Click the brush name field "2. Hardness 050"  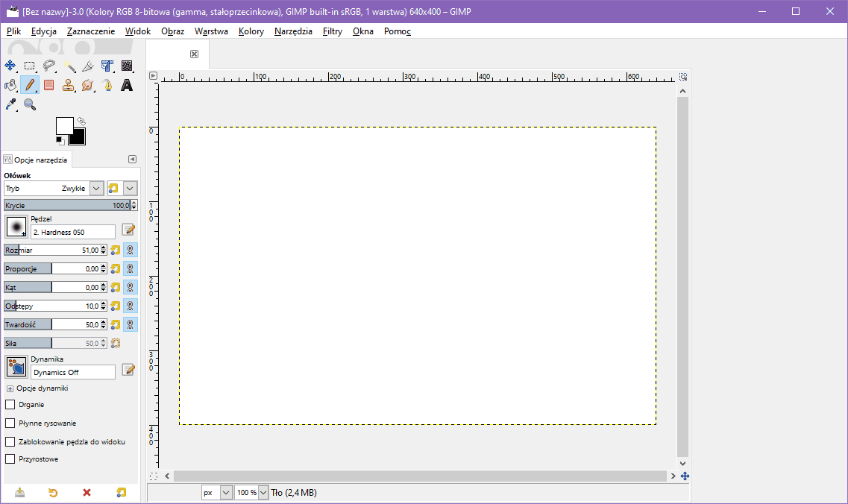point(73,232)
